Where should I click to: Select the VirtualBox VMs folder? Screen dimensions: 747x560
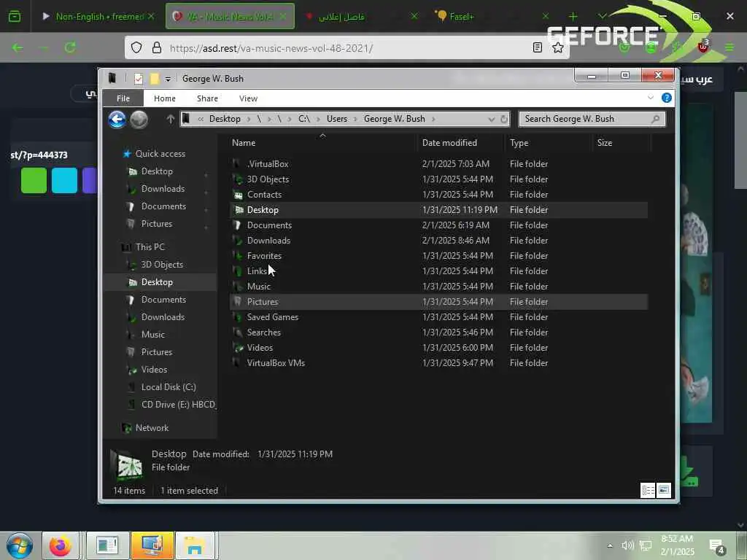438,363
